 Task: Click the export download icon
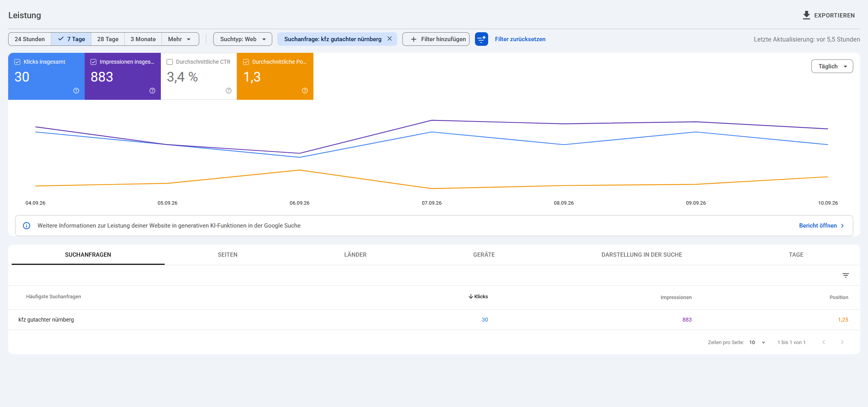coord(807,15)
